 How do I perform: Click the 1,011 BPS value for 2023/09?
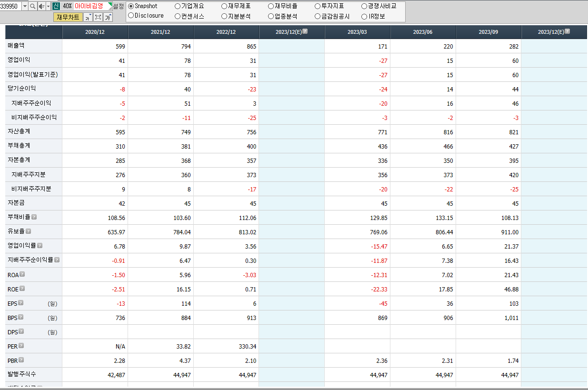[x=511, y=318]
